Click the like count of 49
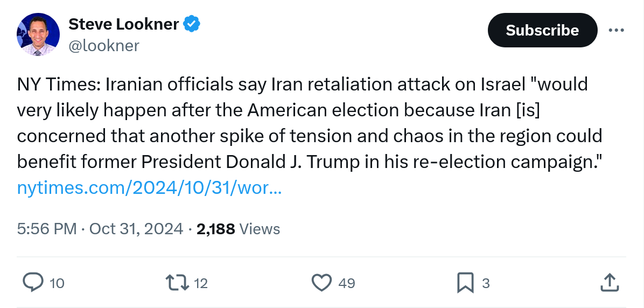 point(347,283)
